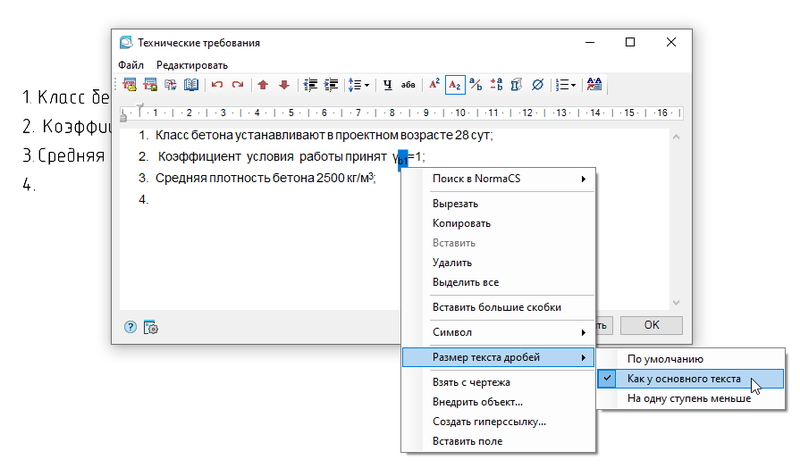Toggle subscript formatting A₂

click(455, 85)
